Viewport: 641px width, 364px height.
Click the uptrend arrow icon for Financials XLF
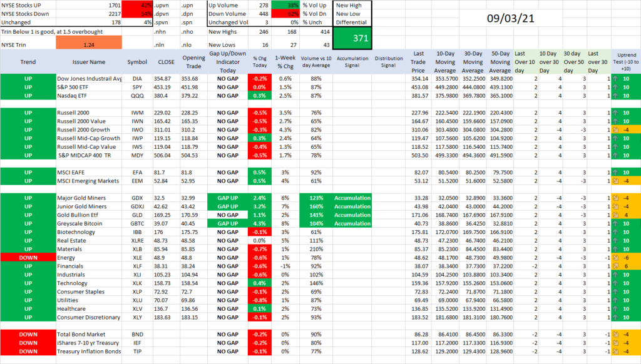tap(617, 266)
